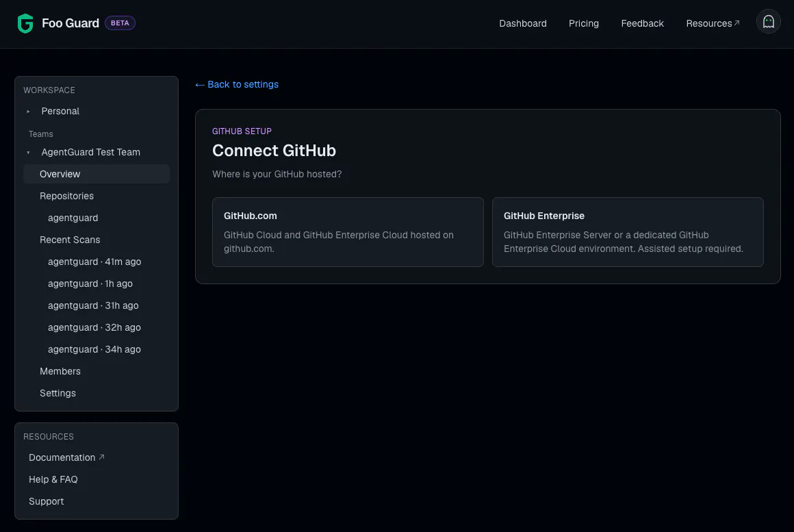This screenshot has height=532, width=794.
Task: Open the Pricing page
Action: pyautogui.click(x=583, y=23)
